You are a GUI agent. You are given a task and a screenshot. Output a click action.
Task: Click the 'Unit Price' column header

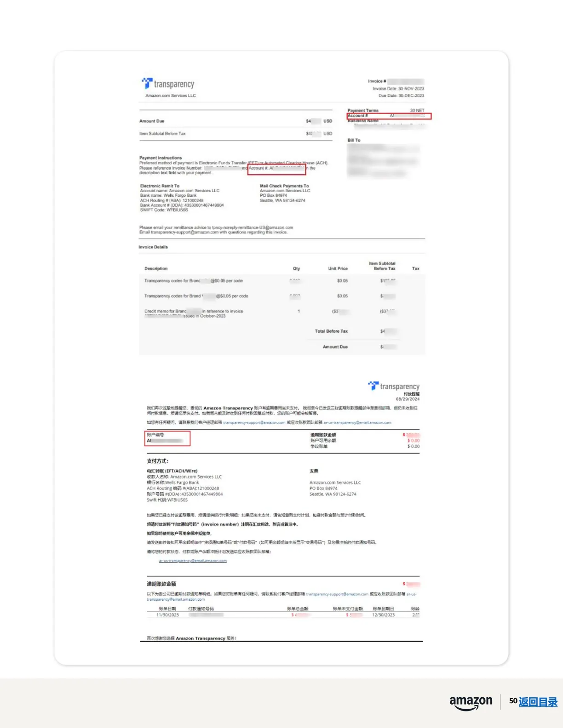point(338,268)
